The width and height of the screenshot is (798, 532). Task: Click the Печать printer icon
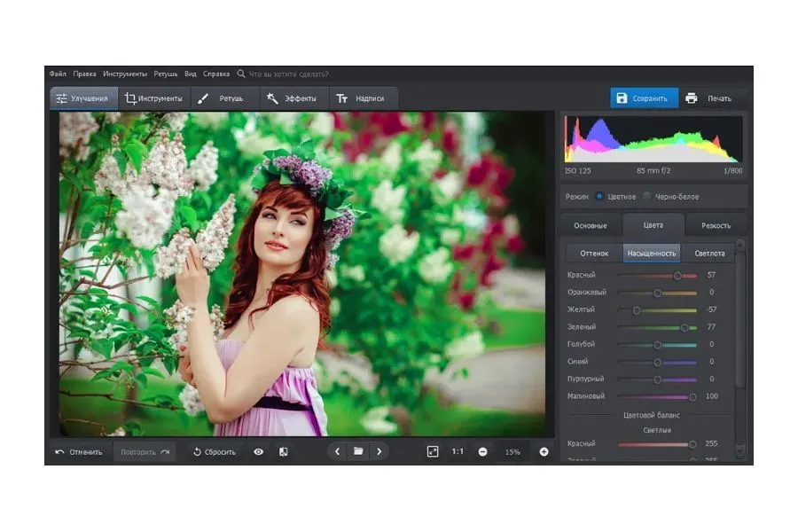pyautogui.click(x=691, y=98)
